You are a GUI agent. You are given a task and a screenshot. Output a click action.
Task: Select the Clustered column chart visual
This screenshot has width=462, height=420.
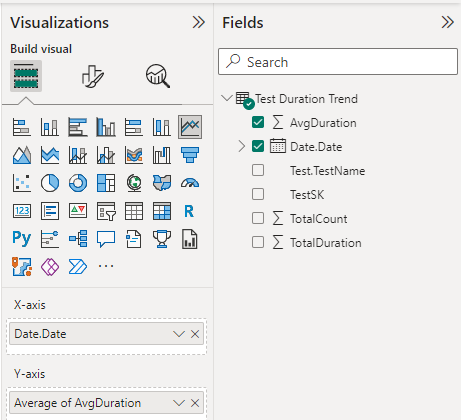pos(106,127)
